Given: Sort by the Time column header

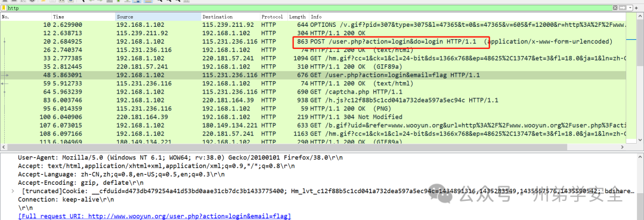Looking at the screenshot, I should [x=83, y=17].
